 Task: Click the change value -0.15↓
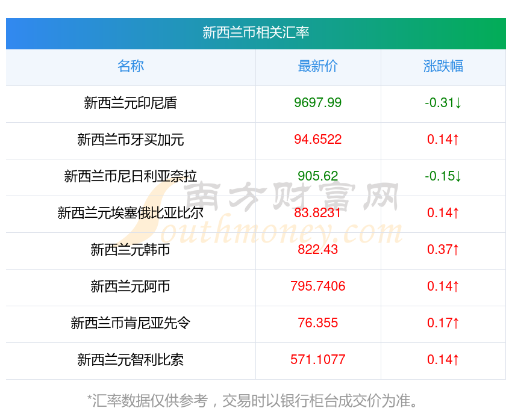click(x=443, y=176)
